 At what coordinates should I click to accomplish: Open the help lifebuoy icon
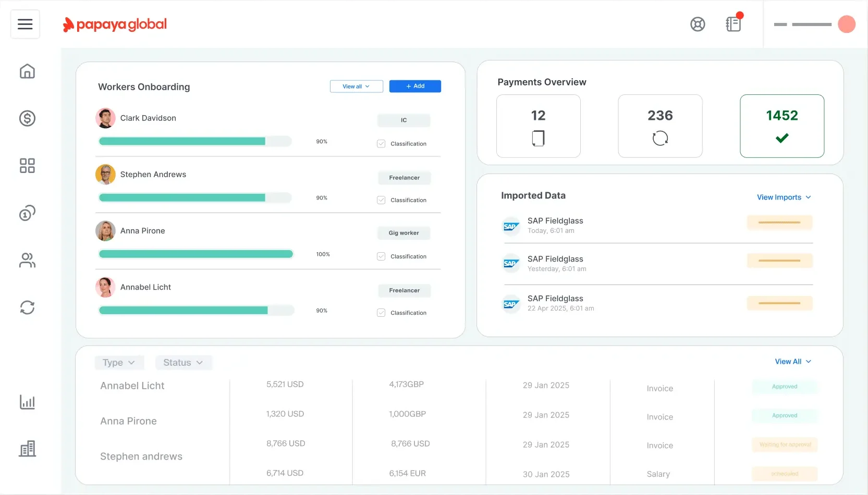pos(698,24)
